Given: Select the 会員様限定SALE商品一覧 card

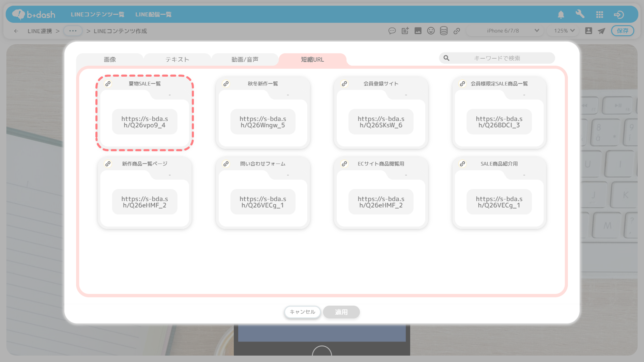Looking at the screenshot, I should pos(499,113).
